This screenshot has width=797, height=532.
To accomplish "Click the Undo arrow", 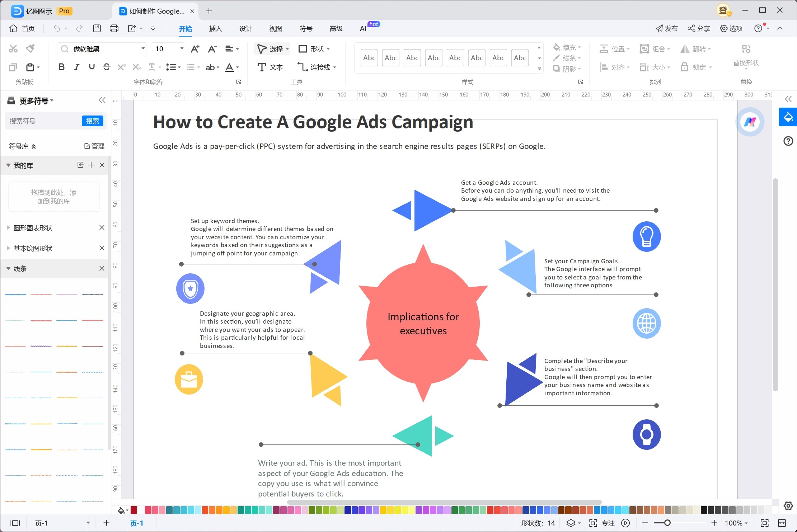I will [57, 28].
